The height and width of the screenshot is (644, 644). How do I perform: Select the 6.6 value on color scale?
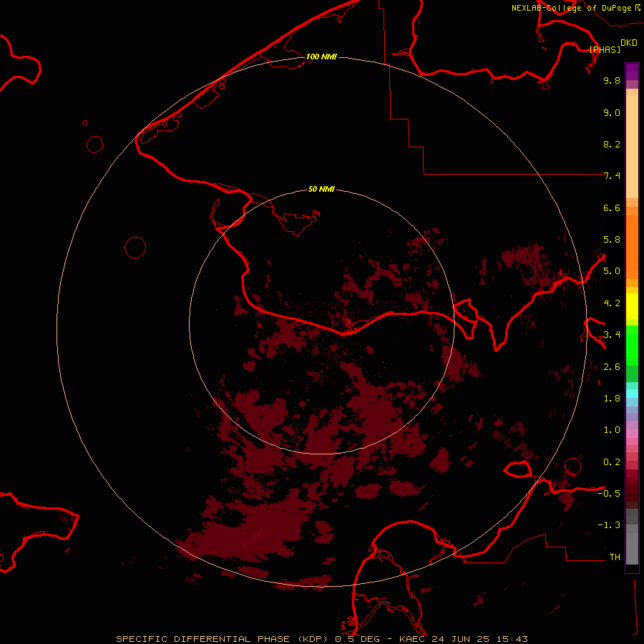click(612, 208)
